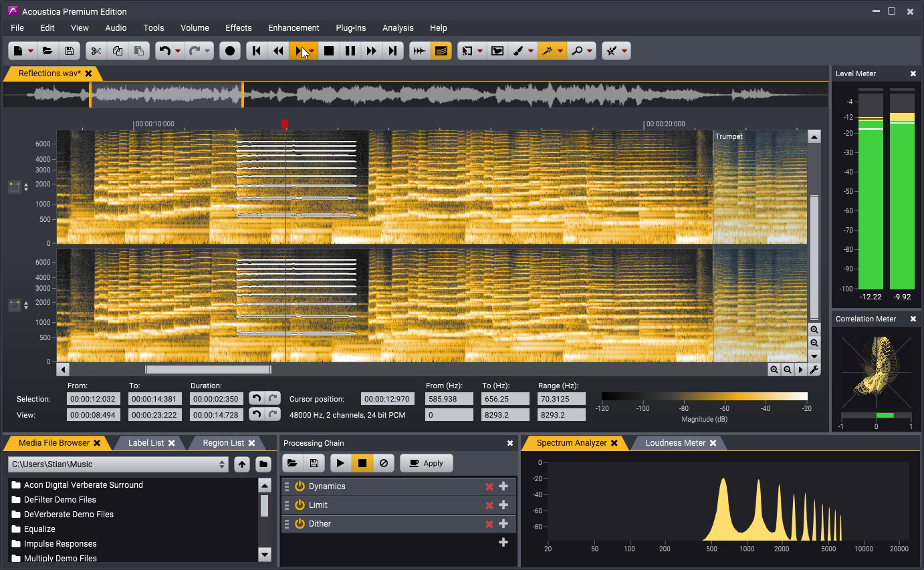The width and height of the screenshot is (924, 570).
Task: Switch to the Loudness Meter tab
Action: [675, 443]
